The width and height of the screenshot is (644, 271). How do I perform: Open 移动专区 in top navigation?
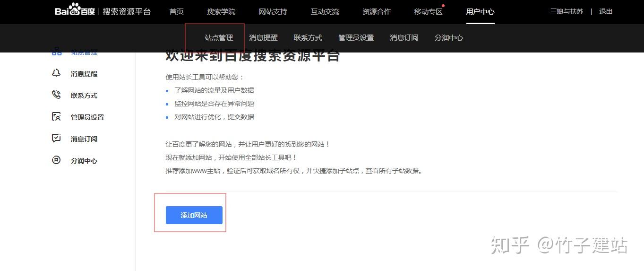coord(429,12)
